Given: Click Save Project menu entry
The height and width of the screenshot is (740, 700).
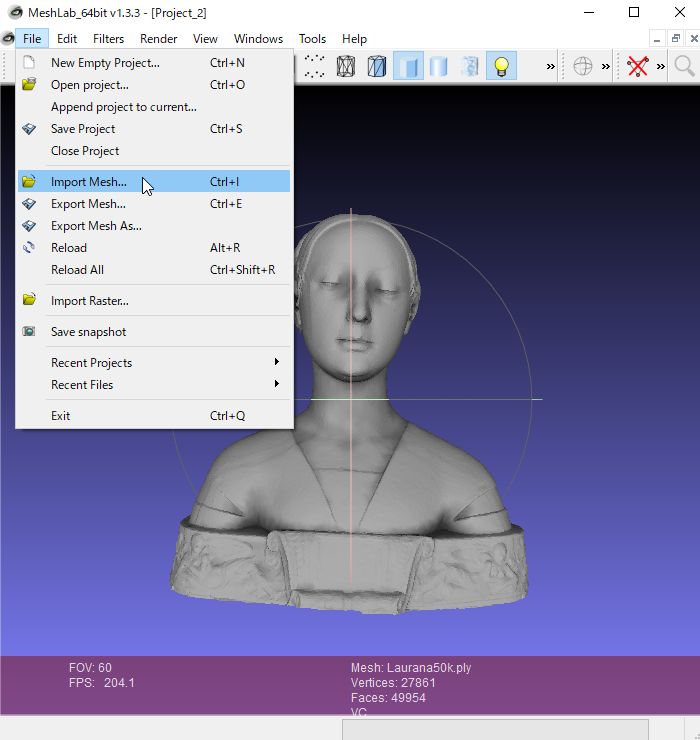Looking at the screenshot, I should (154, 129).
